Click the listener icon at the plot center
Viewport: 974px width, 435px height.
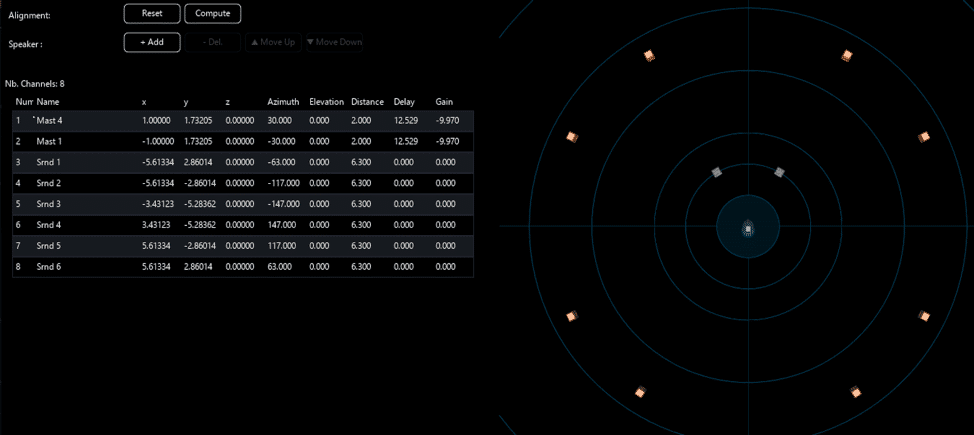pos(748,229)
